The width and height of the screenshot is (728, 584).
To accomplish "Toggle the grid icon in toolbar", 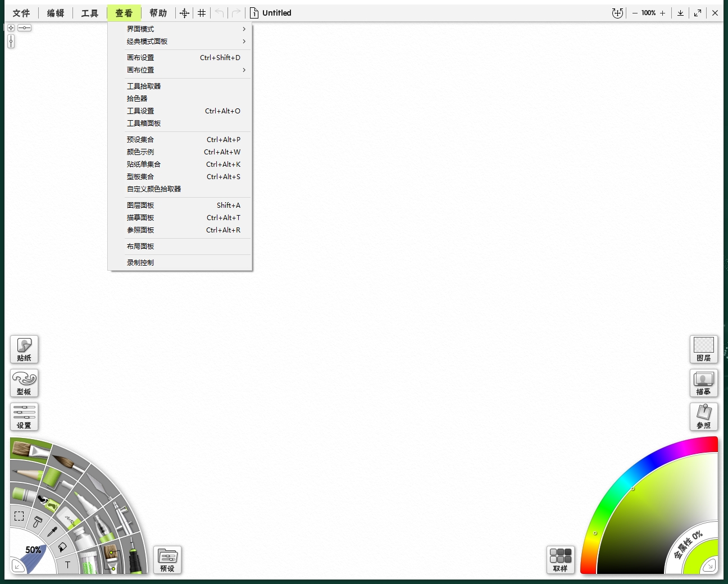I will tap(202, 13).
